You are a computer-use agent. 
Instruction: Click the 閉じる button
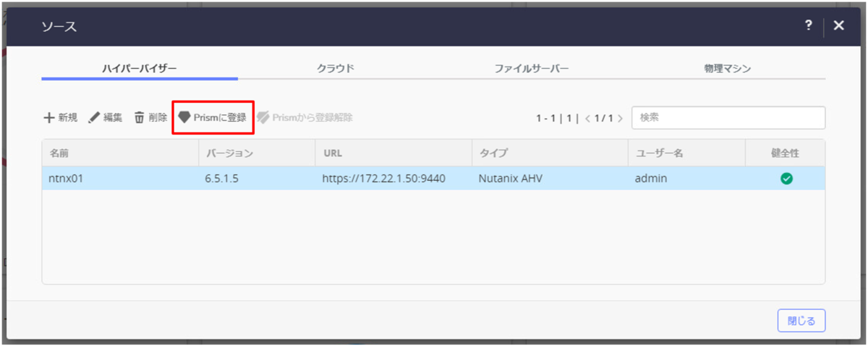tap(801, 321)
